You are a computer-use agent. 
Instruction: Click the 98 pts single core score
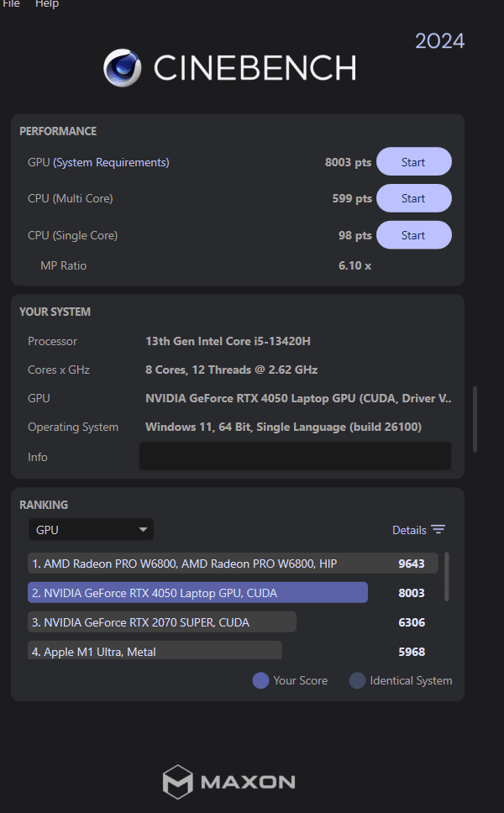tap(355, 235)
